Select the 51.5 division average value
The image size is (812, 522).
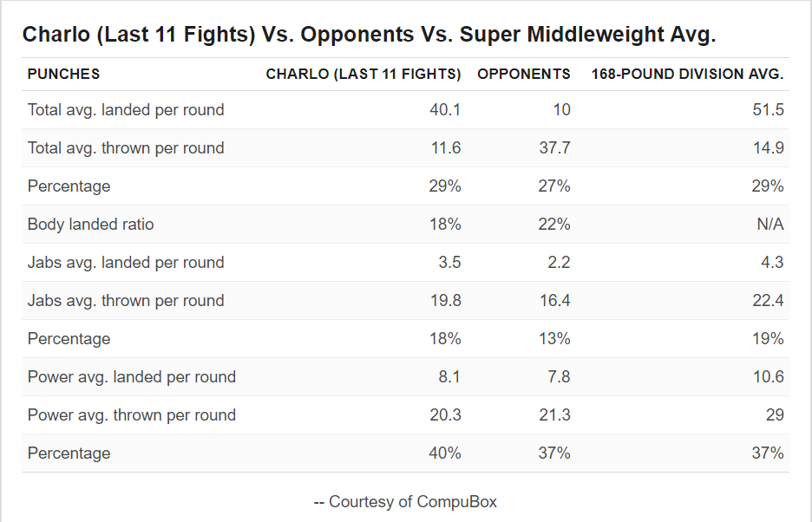768,110
